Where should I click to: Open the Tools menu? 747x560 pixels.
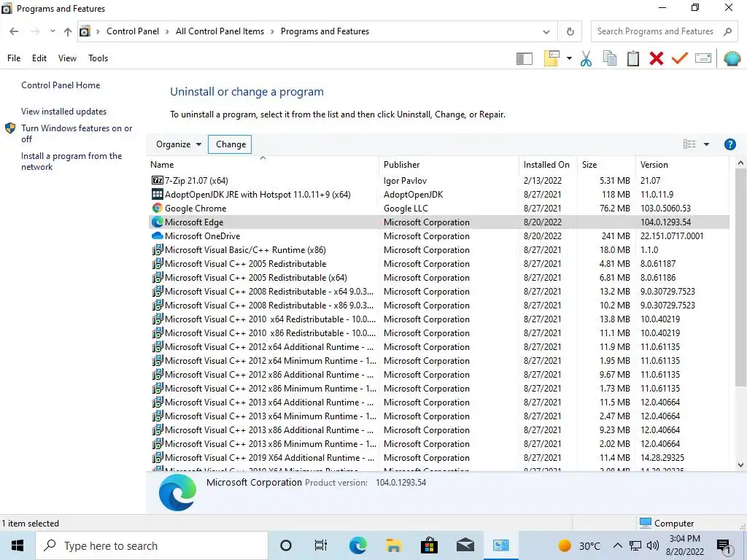point(98,58)
